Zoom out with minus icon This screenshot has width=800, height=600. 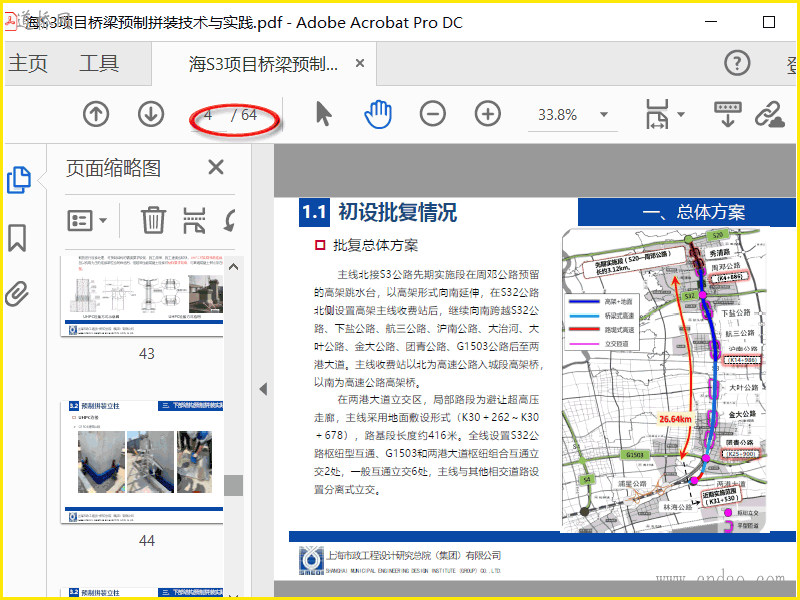[433, 114]
